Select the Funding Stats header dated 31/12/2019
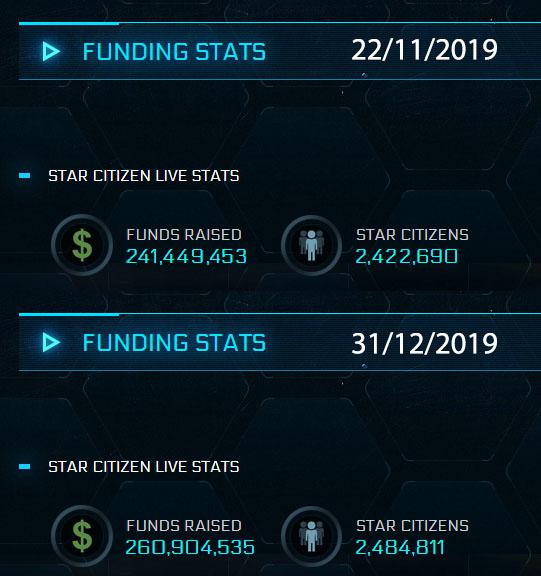Screen dimensions: 541x576 point(280,342)
